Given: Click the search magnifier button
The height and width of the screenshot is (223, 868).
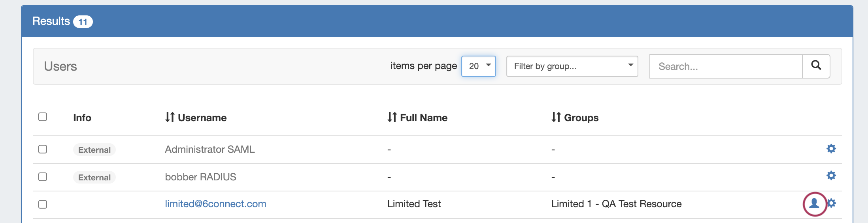Looking at the screenshot, I should pyautogui.click(x=816, y=66).
